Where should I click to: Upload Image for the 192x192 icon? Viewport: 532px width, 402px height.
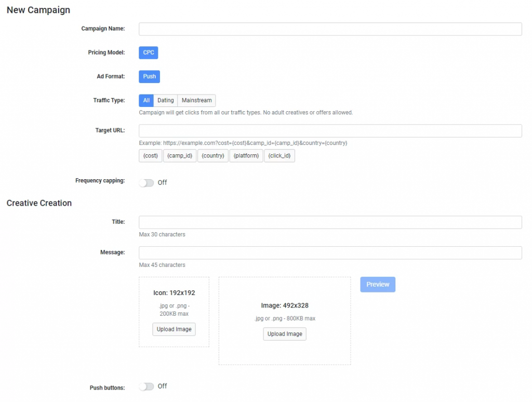174,329
